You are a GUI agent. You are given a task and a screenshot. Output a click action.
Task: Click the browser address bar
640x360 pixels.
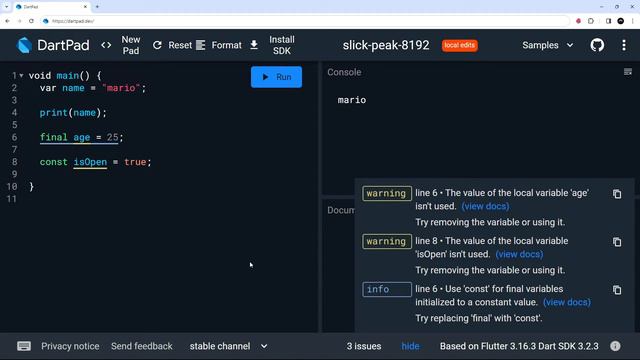(304, 21)
